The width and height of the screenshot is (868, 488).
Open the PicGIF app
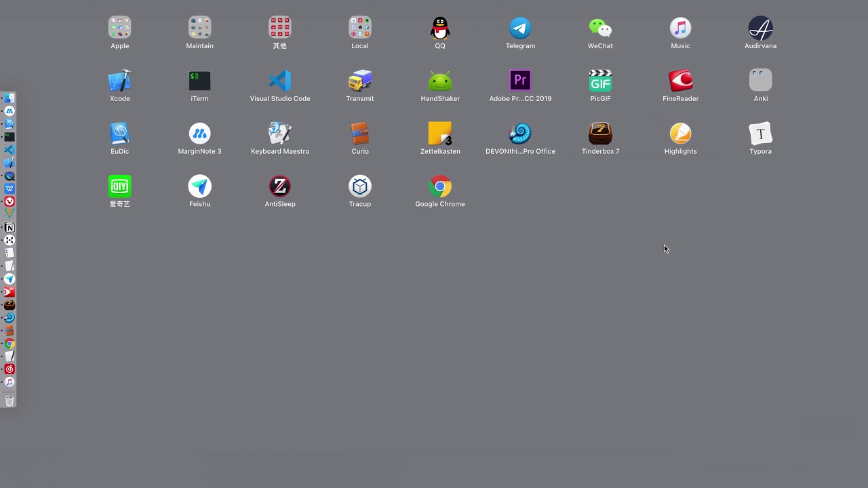pyautogui.click(x=600, y=81)
